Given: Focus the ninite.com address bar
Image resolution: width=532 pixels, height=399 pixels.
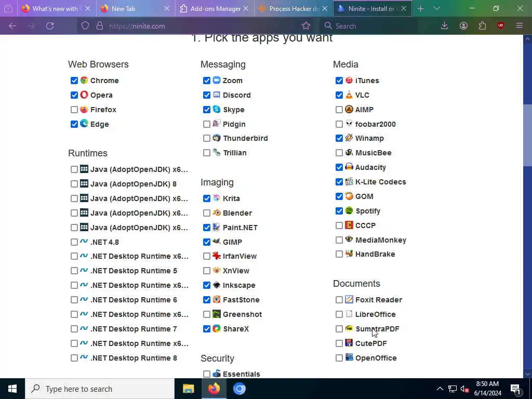Looking at the screenshot, I should pyautogui.click(x=193, y=26).
